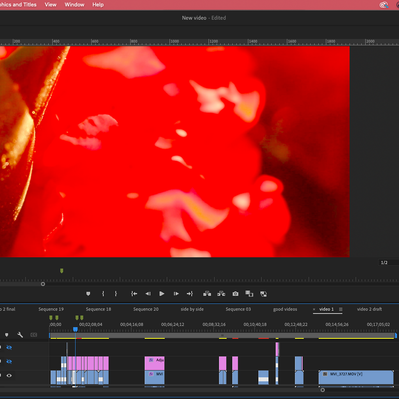Open the Creative Cloud menu bar icon
Viewport: 399px width, 399px height.
pos(384,5)
